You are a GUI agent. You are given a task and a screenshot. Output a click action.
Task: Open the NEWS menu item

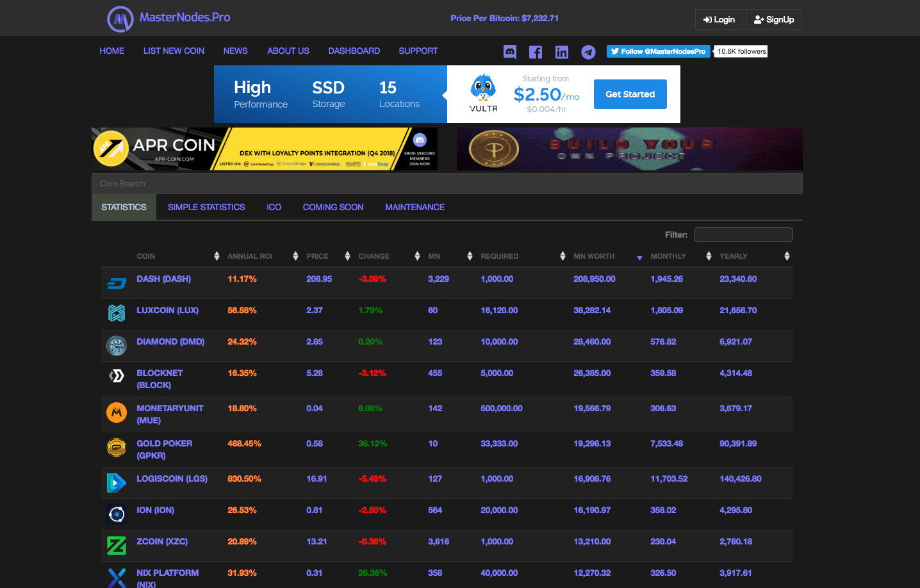tap(235, 51)
